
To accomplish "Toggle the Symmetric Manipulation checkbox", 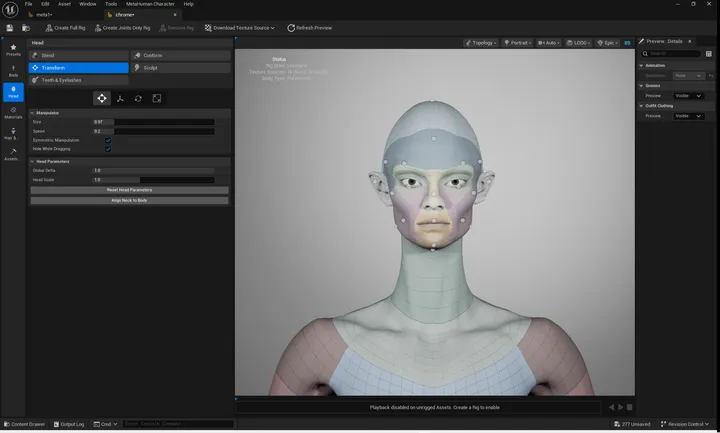I will click(x=108, y=140).
